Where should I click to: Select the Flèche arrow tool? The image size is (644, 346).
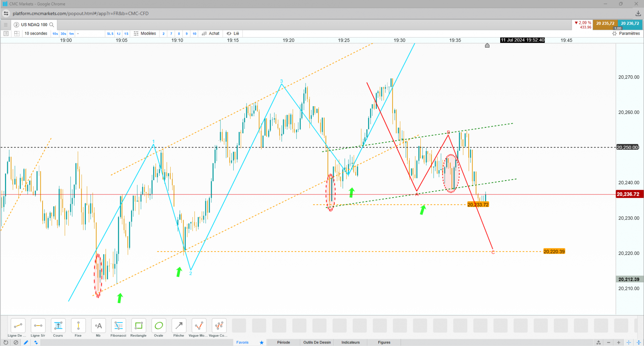[x=179, y=326]
